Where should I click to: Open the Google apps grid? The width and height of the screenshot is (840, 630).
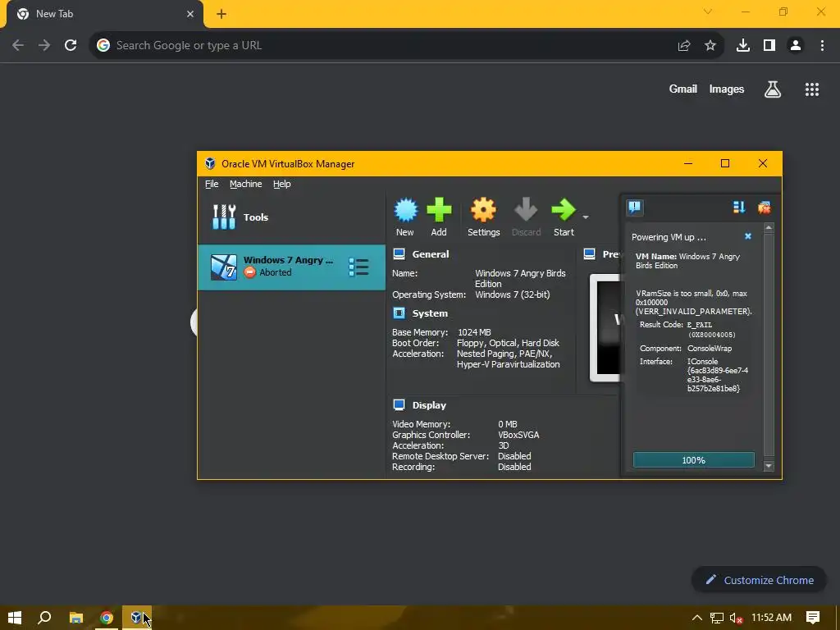[812, 89]
